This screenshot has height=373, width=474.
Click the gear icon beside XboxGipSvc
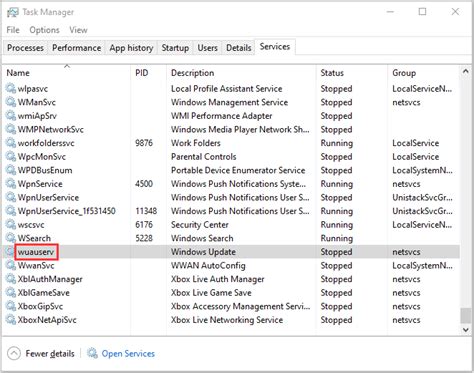(x=11, y=306)
